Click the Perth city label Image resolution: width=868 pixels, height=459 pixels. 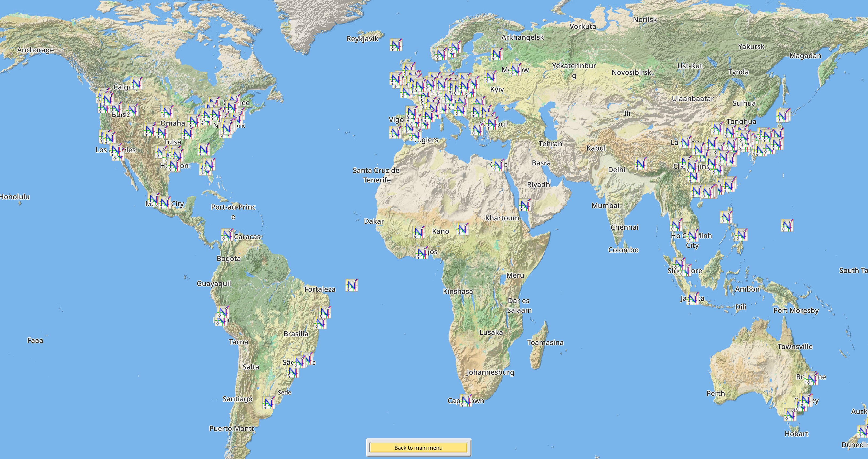(x=716, y=393)
